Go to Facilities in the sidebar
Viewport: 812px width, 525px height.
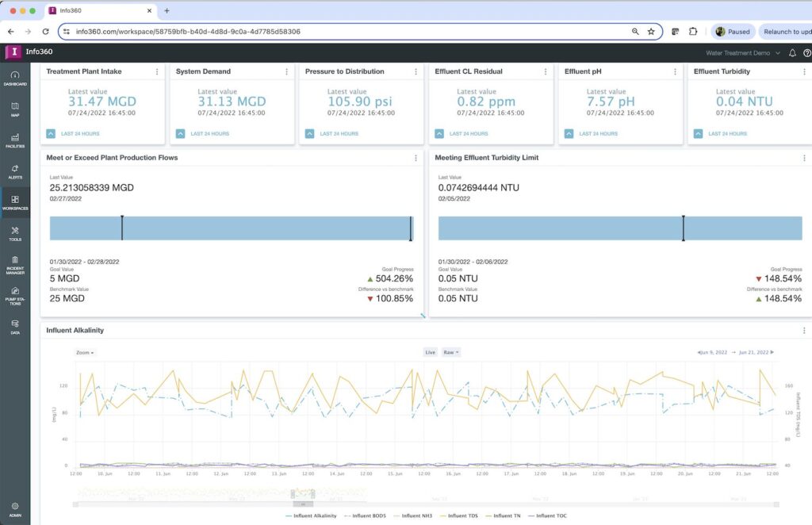pos(14,140)
